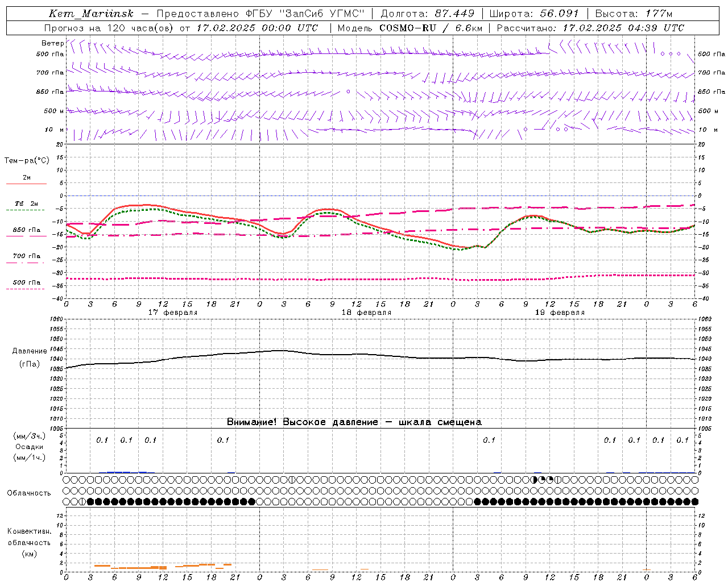The height and width of the screenshot is (582, 728).
Task: Click the "2м" temperature legend entry
Action: 26,178
